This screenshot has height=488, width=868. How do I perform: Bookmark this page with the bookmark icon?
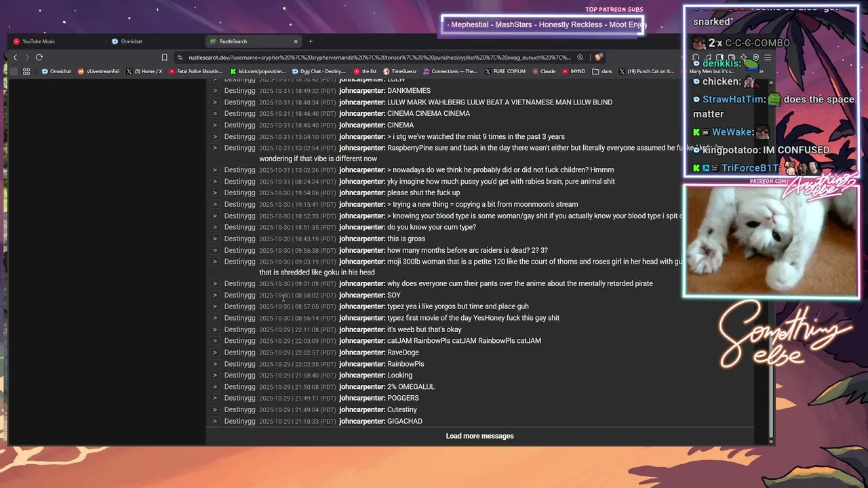click(164, 58)
